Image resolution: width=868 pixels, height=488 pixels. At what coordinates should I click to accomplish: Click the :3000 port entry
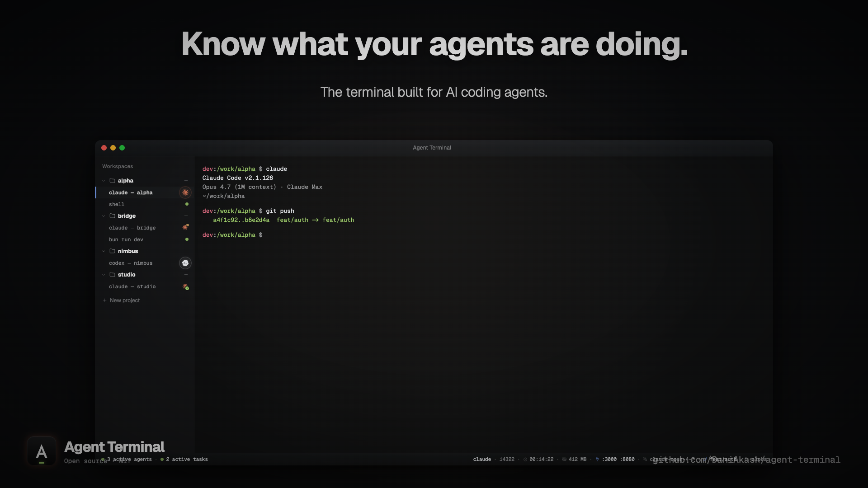(609, 459)
